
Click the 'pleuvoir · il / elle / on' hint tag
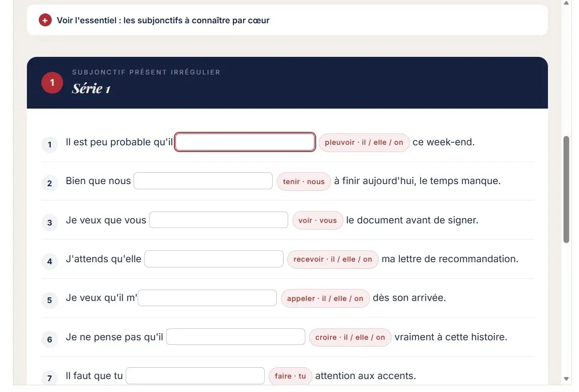click(364, 143)
